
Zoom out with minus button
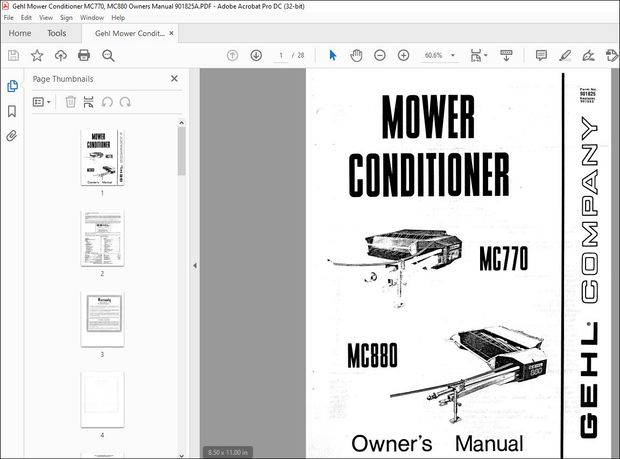380,55
